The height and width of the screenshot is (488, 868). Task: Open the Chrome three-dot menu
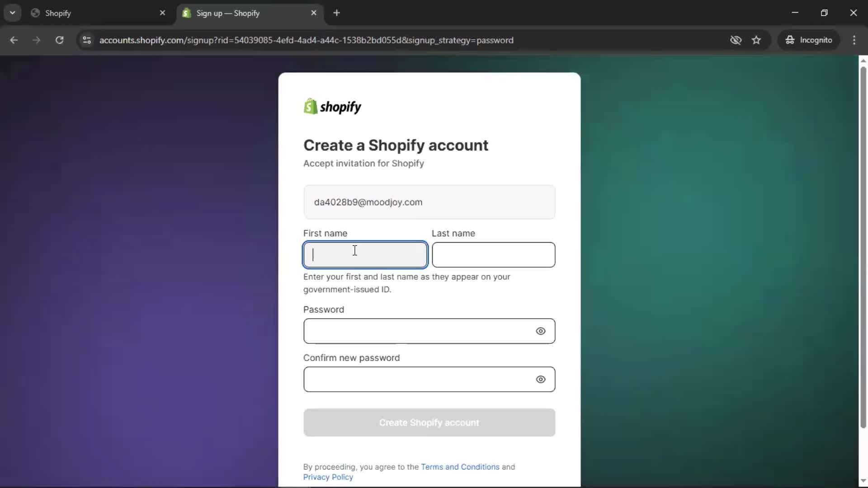coord(854,40)
